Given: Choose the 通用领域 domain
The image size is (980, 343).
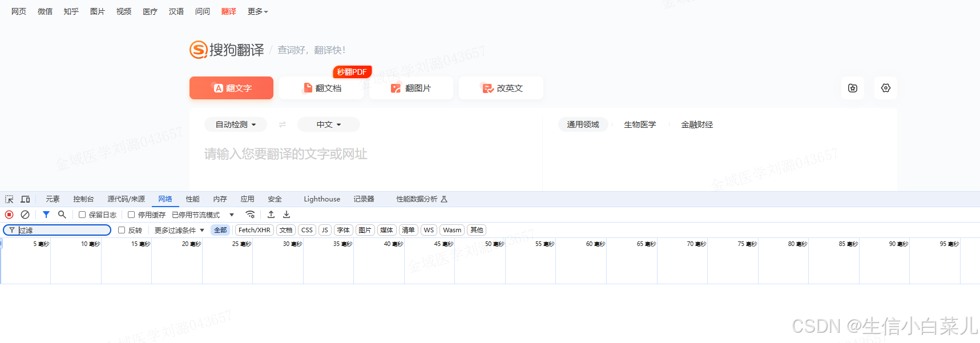Looking at the screenshot, I should pos(583,124).
